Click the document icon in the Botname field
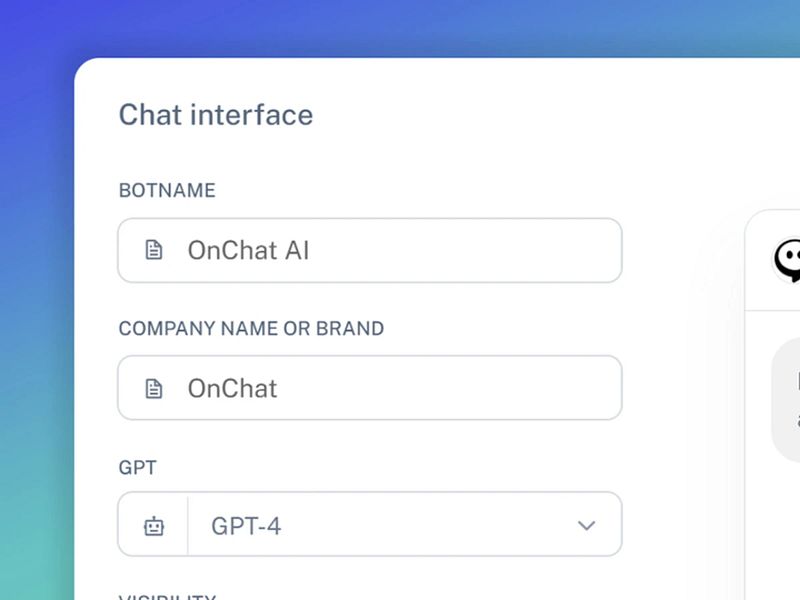800x600 pixels. (153, 250)
